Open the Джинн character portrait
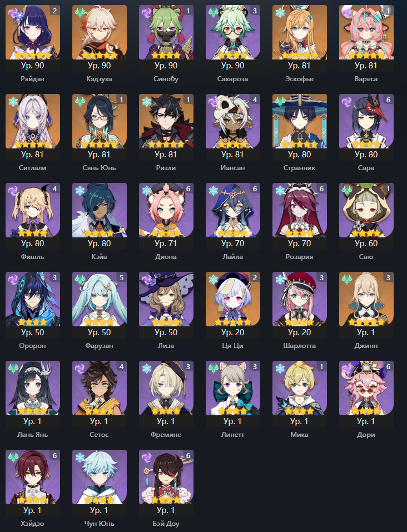The width and height of the screenshot is (407, 532). 366,299
